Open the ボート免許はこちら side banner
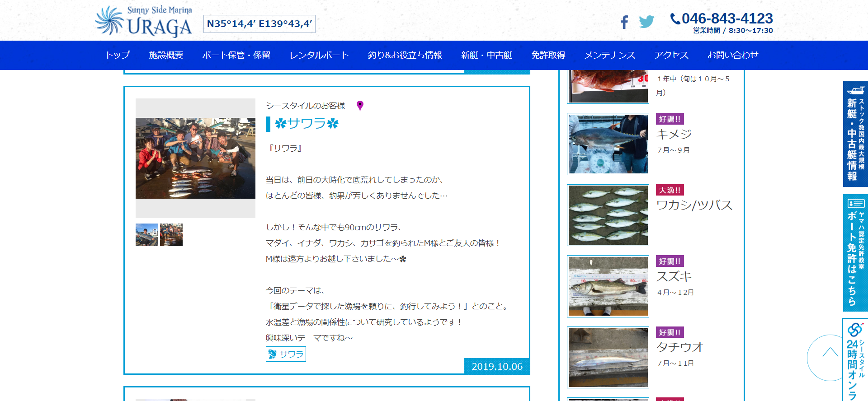This screenshot has height=401, width=868. (x=855, y=253)
